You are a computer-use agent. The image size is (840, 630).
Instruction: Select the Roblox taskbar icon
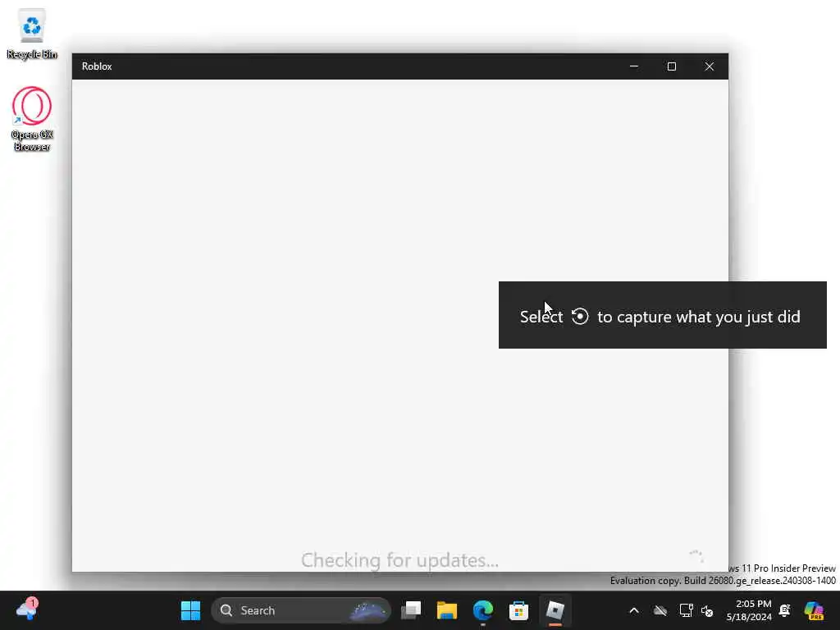click(x=555, y=610)
